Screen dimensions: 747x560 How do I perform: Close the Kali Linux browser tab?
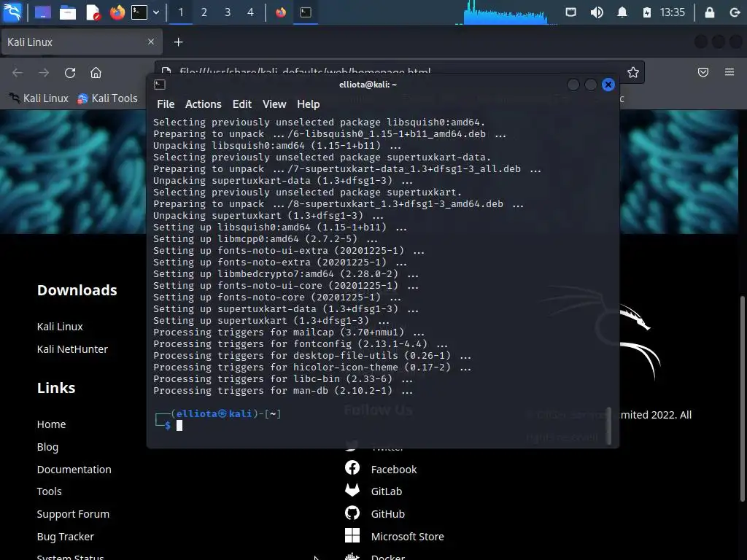pos(151,42)
